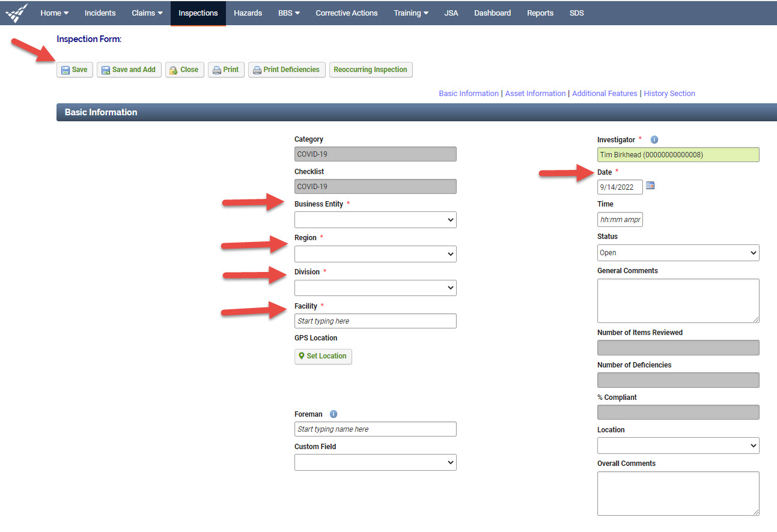
Task: Click the Reoccurring Inspection button
Action: point(370,70)
